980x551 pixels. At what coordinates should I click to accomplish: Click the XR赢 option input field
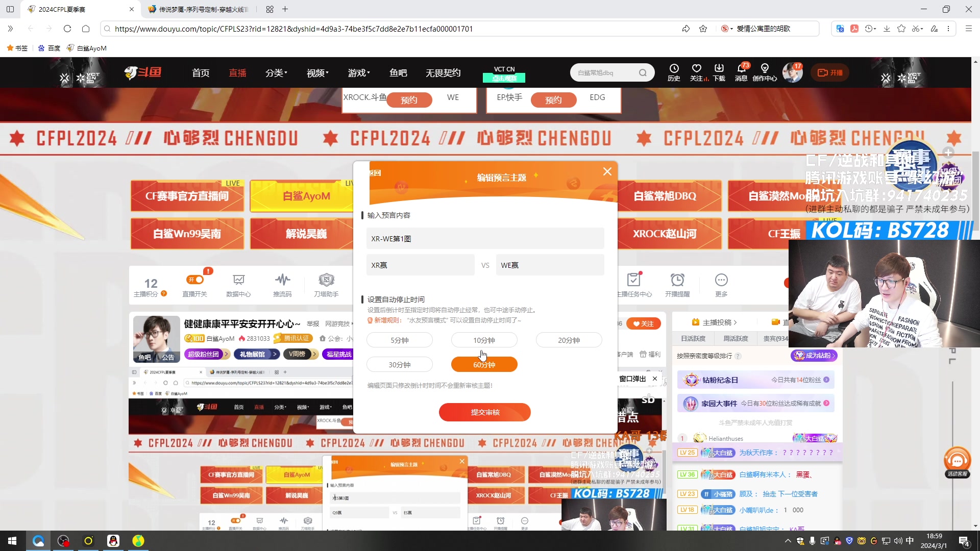point(420,265)
